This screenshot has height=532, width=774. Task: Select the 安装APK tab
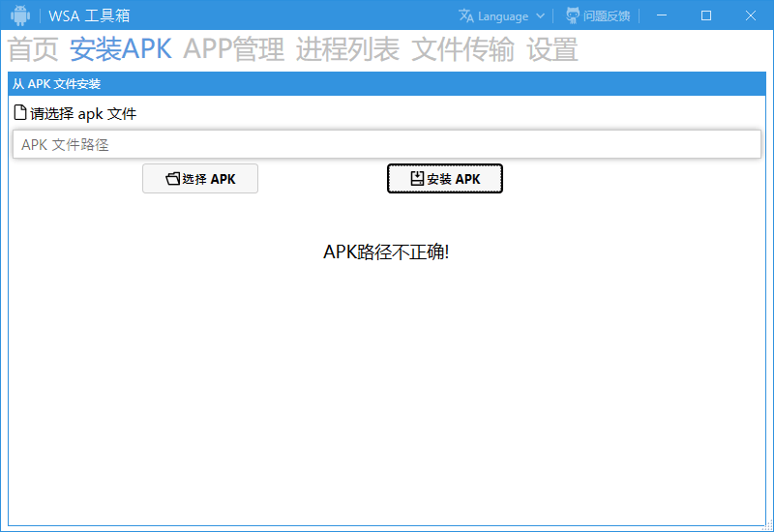click(x=120, y=49)
